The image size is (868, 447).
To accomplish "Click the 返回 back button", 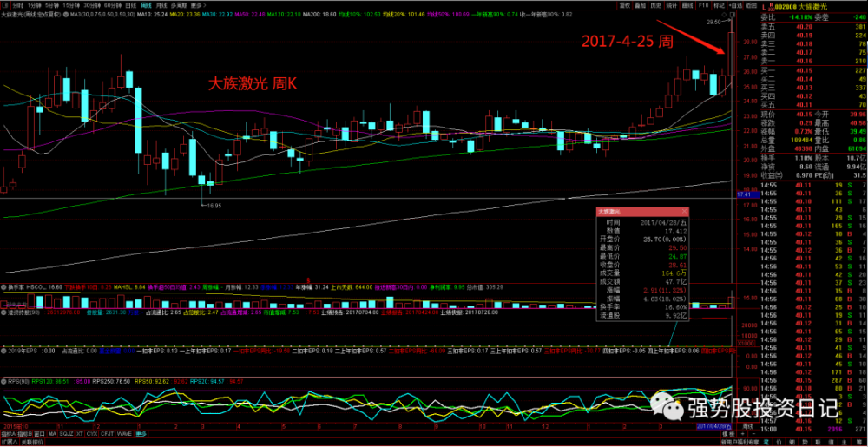I will (x=751, y=5).
